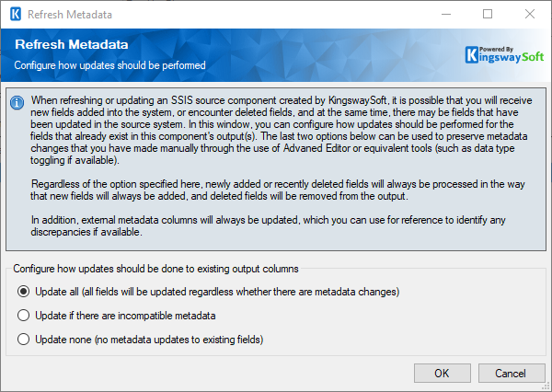Click the paragraph starting Regardless of the option

tap(278, 190)
